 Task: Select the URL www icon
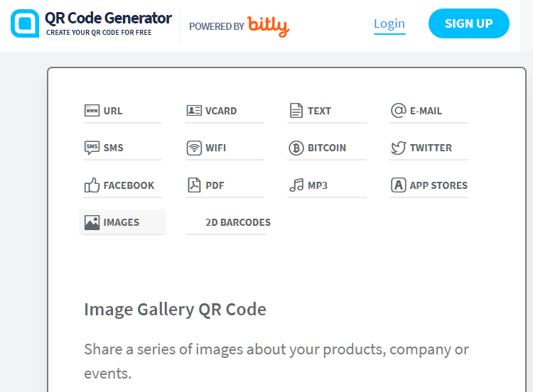click(92, 110)
